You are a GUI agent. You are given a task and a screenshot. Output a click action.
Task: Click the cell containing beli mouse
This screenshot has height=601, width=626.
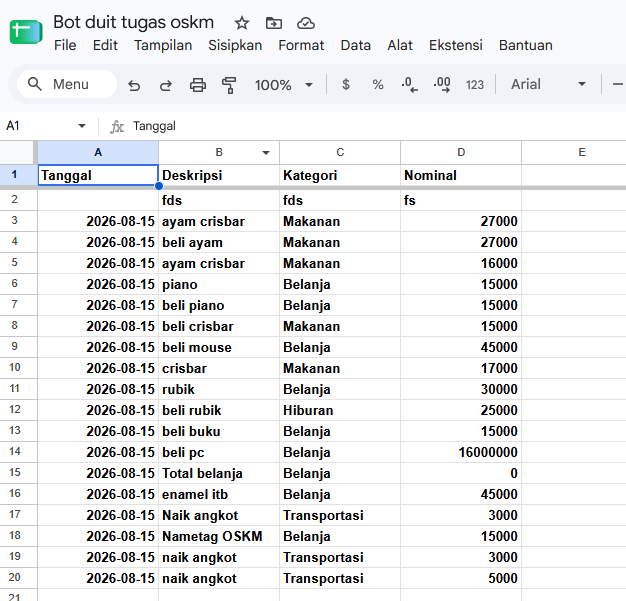click(x=219, y=347)
